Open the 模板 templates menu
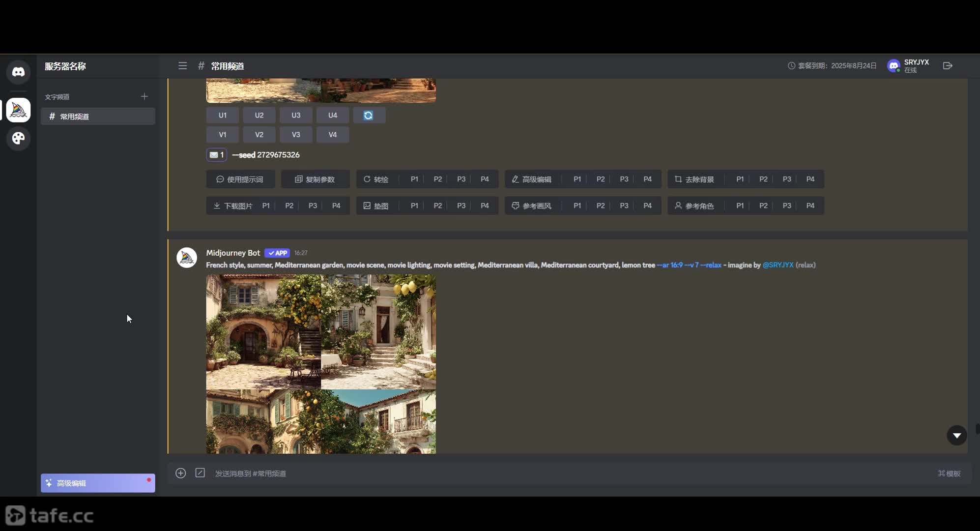The height and width of the screenshot is (531, 980). click(x=949, y=473)
